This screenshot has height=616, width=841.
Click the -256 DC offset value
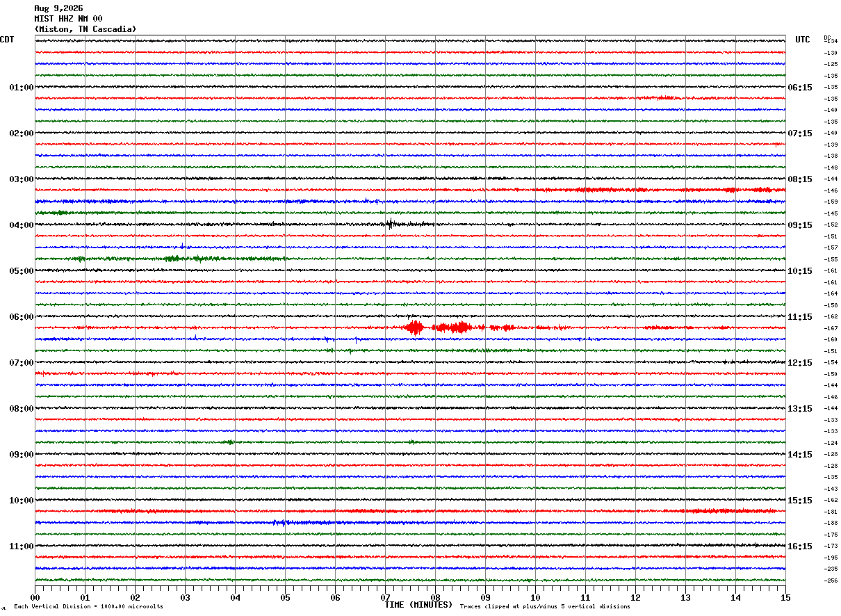(x=831, y=581)
